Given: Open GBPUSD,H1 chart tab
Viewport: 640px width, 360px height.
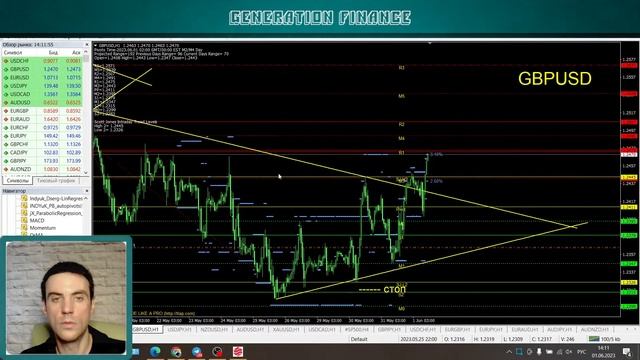Looking at the screenshot, I should click(147, 329).
